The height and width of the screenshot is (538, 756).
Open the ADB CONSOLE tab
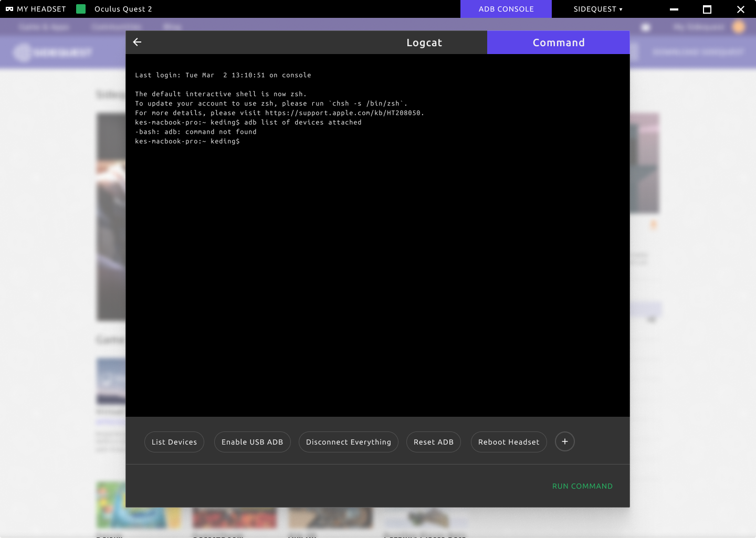[506, 9]
